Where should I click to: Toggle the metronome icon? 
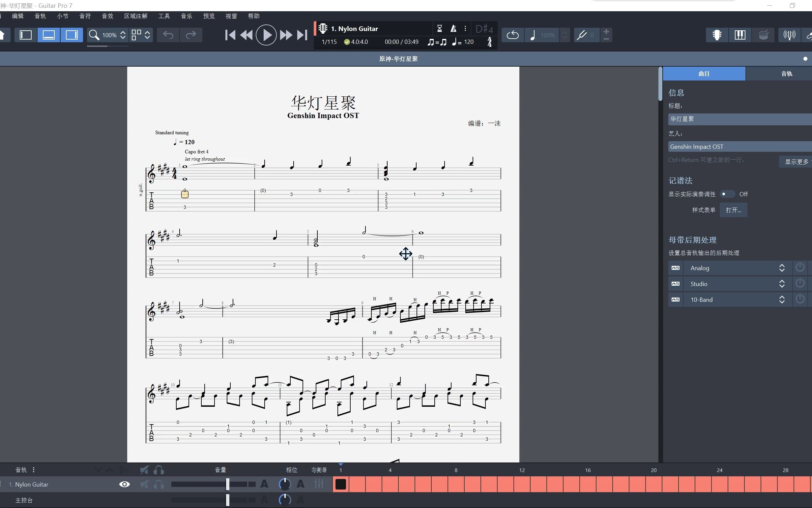pos(454,29)
